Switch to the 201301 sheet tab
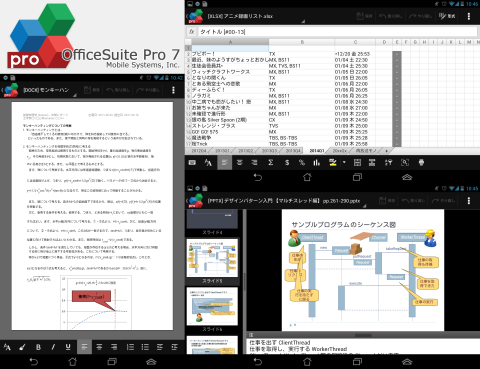Viewport: 480px width, 369px height. 222,151
